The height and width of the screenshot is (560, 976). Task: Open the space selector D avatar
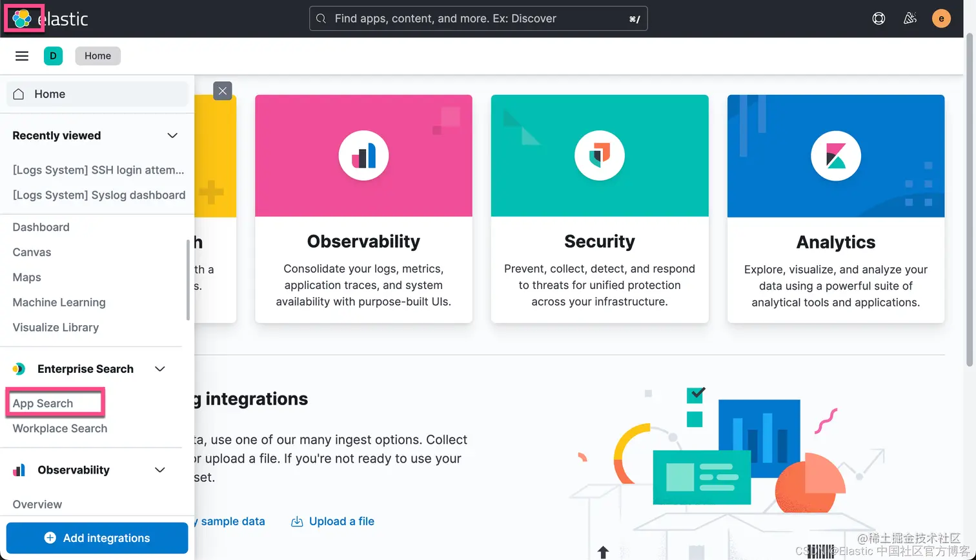53,56
